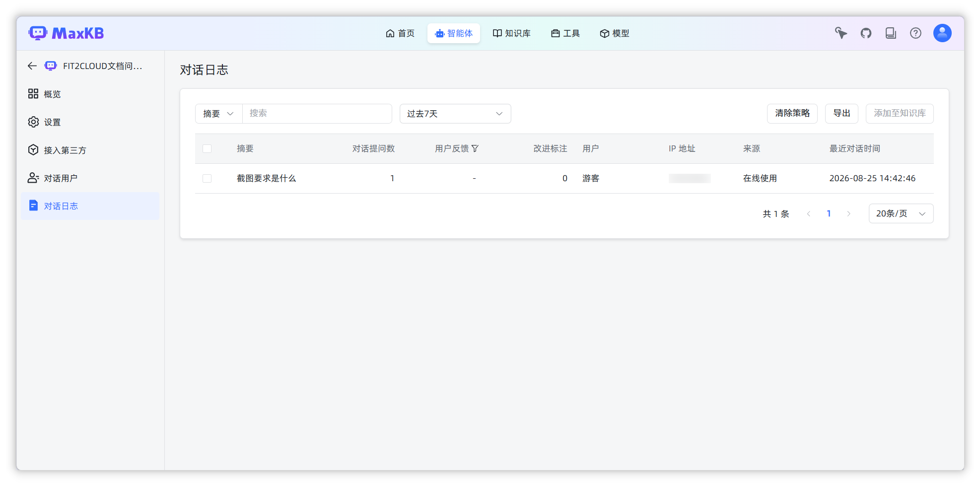Click the timestamp 2026-08-25 14:42:46
The width and height of the screenshot is (980, 486).
872,178
